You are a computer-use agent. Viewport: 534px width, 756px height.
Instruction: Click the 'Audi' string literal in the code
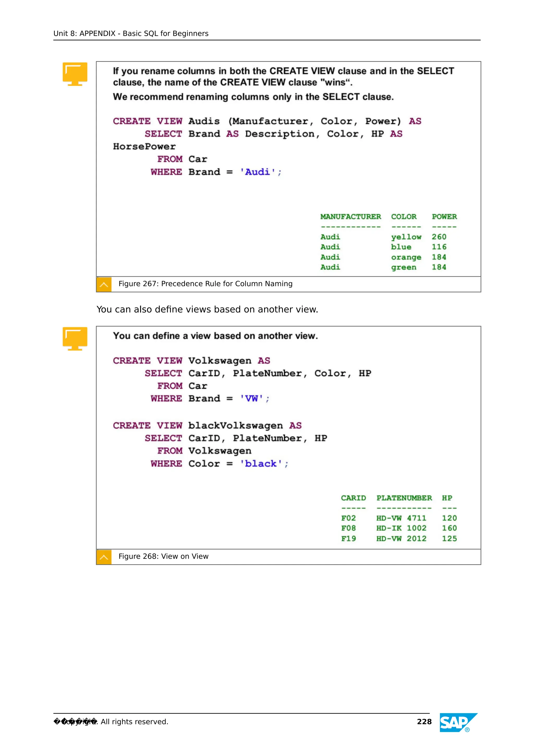click(257, 172)
